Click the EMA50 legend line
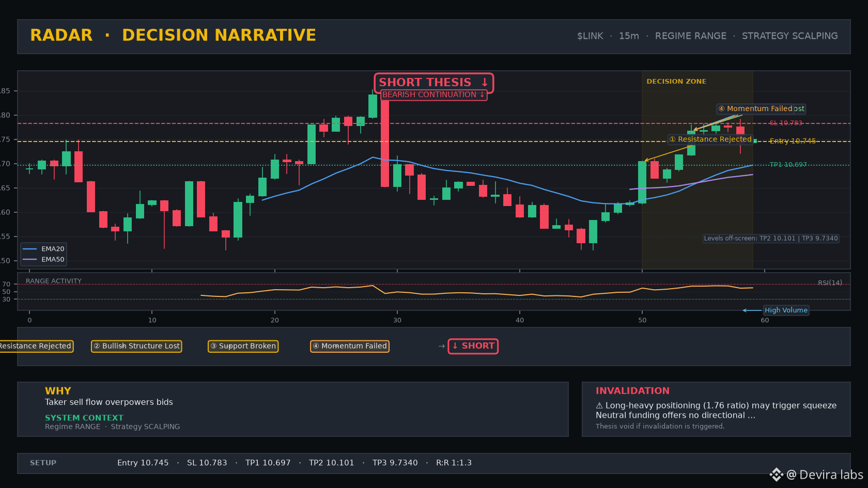868x488 pixels. coord(30,260)
